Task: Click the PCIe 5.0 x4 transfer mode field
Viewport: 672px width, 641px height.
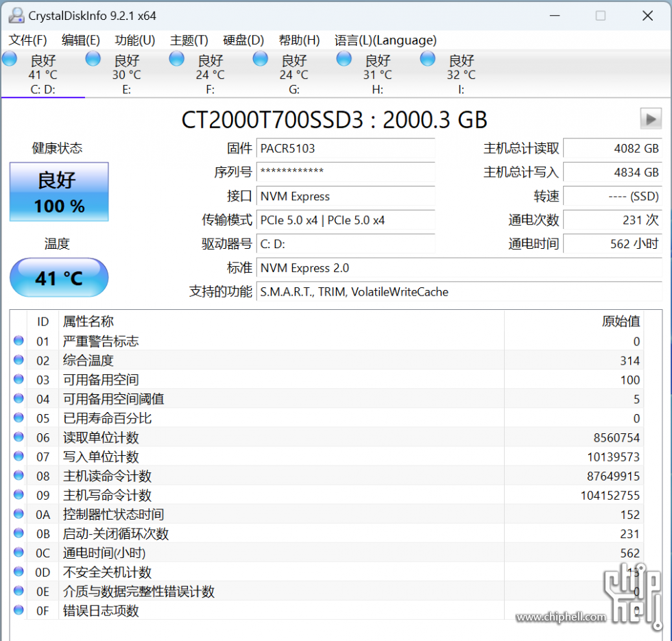Action: [x=346, y=220]
